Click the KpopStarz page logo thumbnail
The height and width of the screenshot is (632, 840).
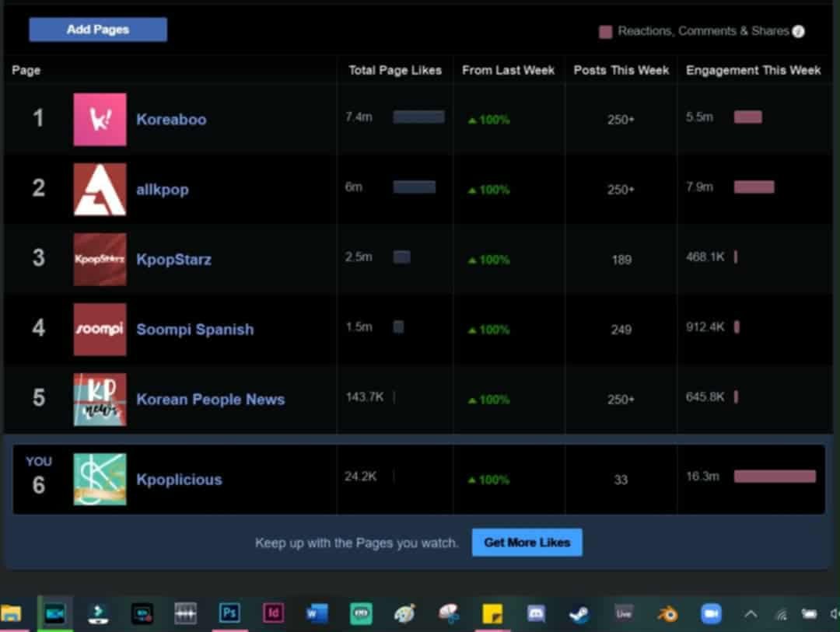(100, 259)
